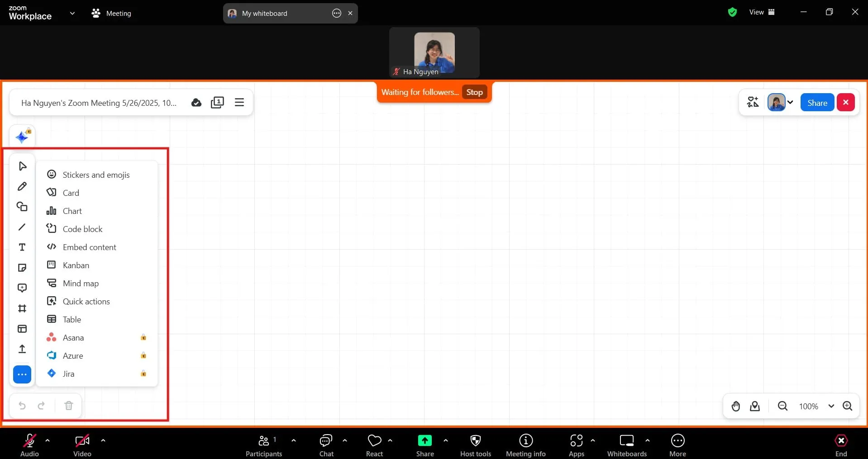Click the blue Share whiteboard button

pos(817,103)
